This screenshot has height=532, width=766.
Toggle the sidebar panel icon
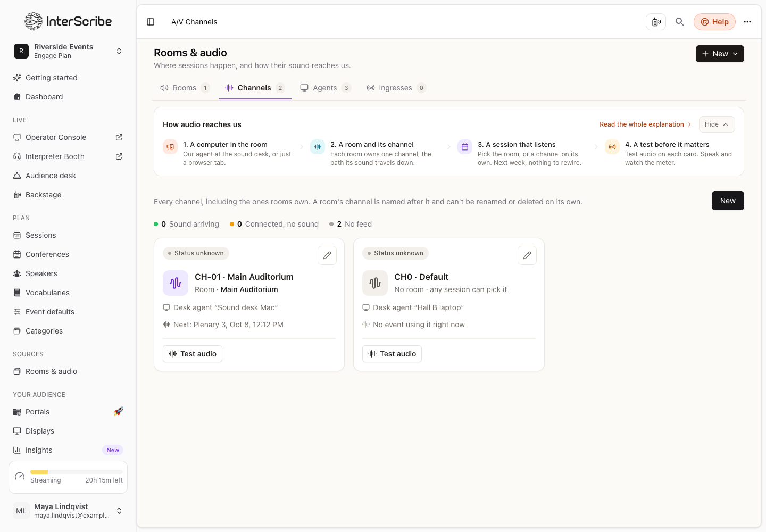click(x=151, y=22)
